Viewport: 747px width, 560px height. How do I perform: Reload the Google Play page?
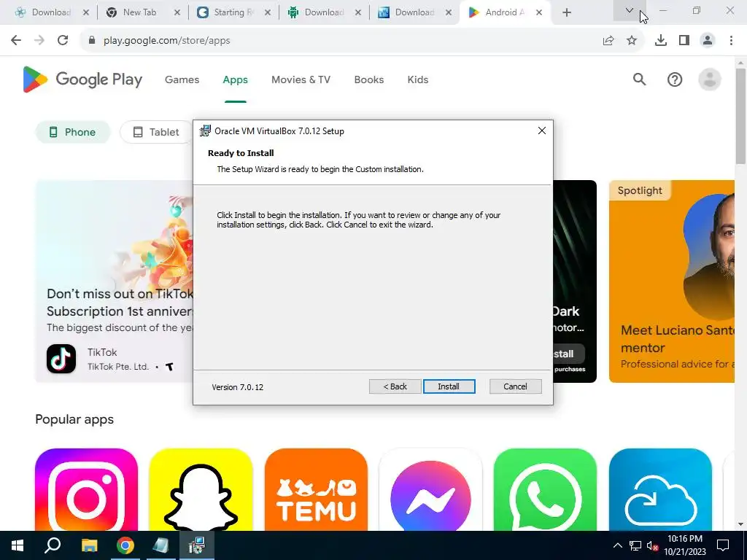[63, 41]
